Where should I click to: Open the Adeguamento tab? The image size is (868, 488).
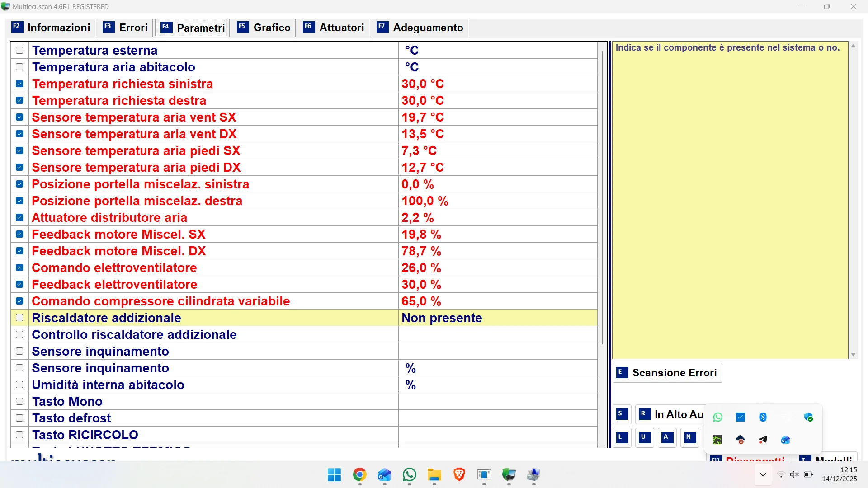tap(420, 28)
